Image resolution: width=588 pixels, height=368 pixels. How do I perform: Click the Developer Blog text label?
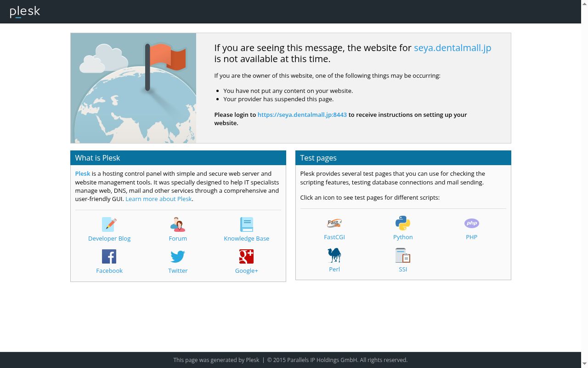(x=109, y=238)
